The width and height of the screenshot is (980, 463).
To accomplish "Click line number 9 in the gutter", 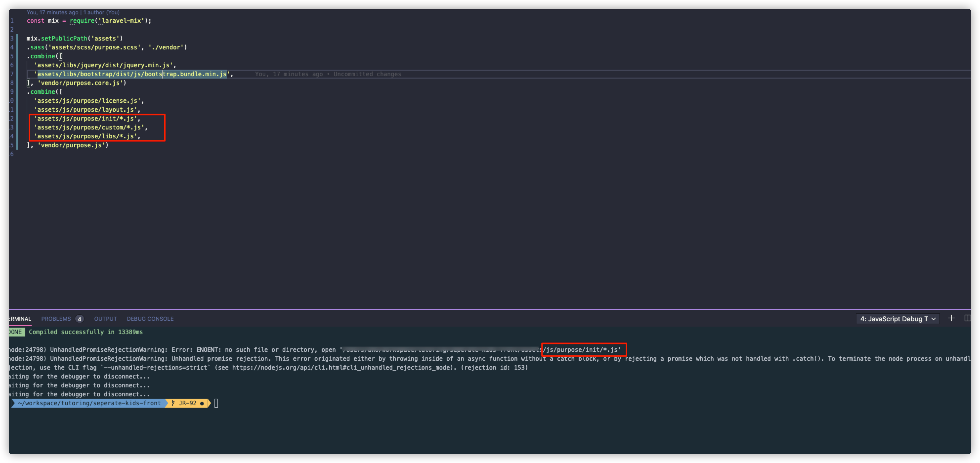I will pos(12,92).
